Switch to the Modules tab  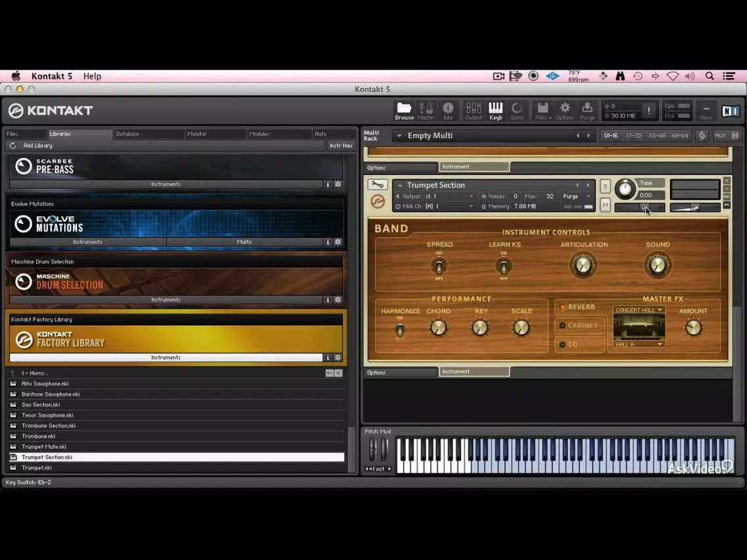tap(278, 134)
